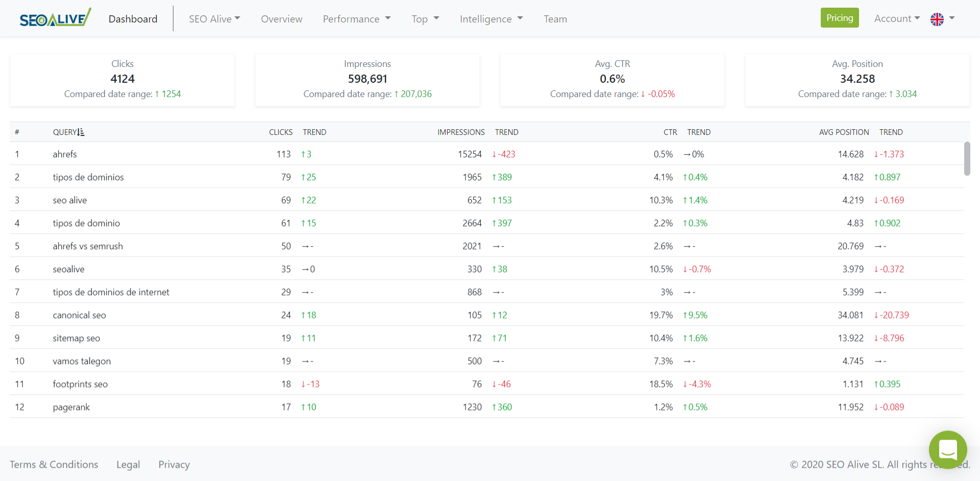980x481 pixels.
Task: Select the 'ahrefs' query row
Action: (487, 154)
